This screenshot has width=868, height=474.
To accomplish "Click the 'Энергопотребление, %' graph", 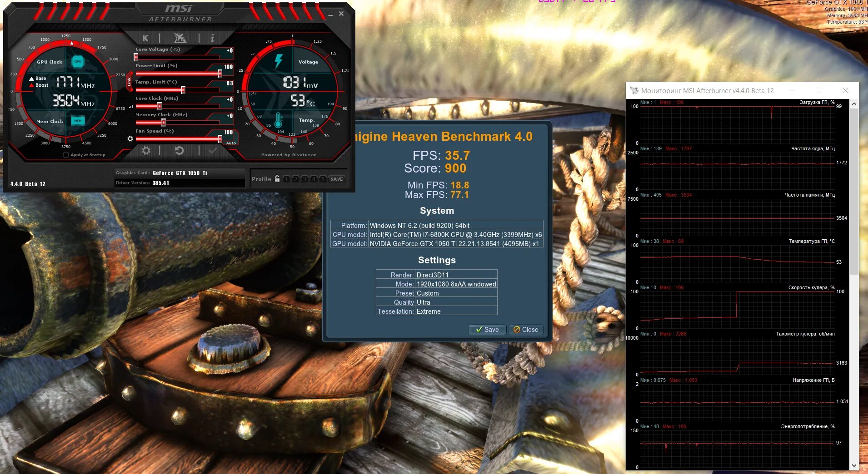I will (737, 449).
